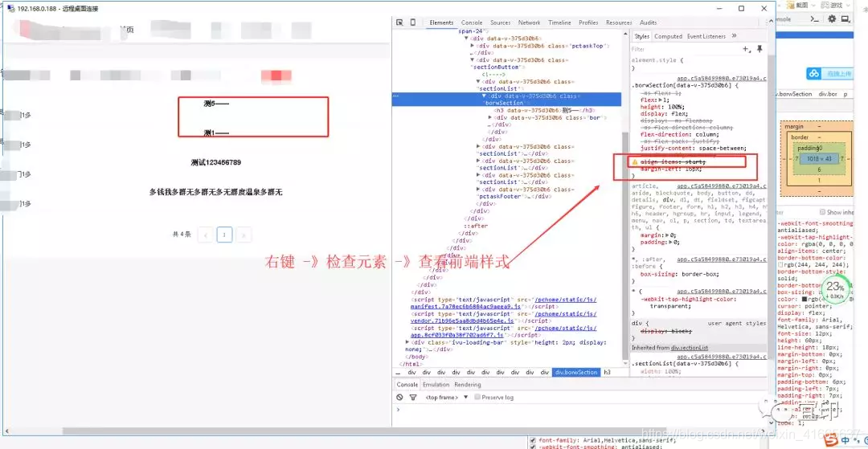Add new style rule plus icon

coord(746,49)
